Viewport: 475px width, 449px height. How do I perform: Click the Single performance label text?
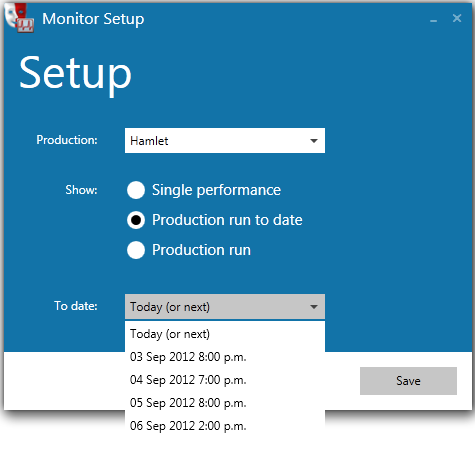tap(216, 190)
